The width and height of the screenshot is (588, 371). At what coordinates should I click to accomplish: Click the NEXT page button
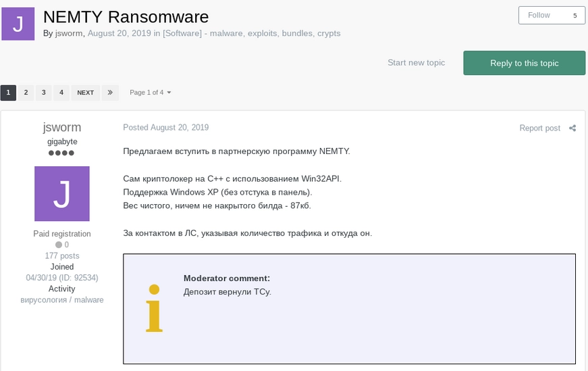[x=85, y=93]
